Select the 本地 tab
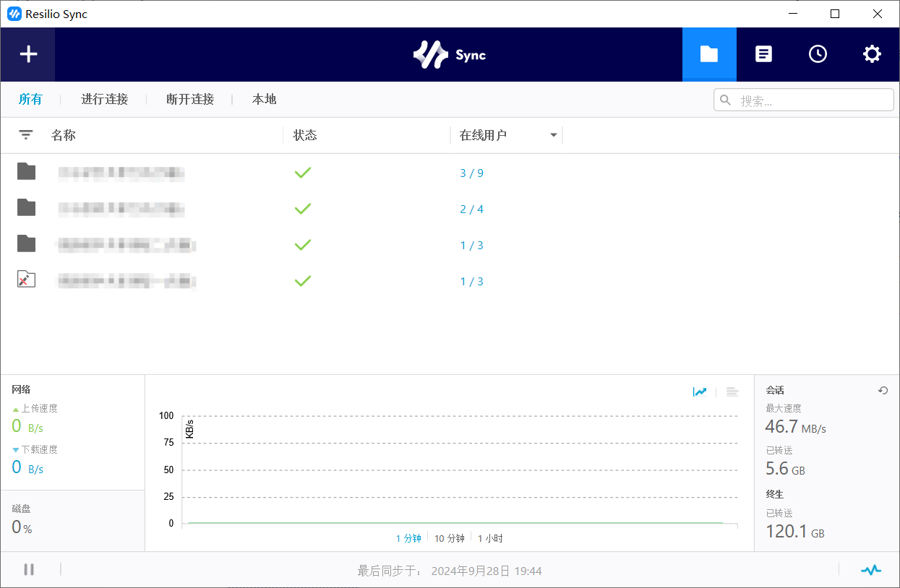 [264, 99]
